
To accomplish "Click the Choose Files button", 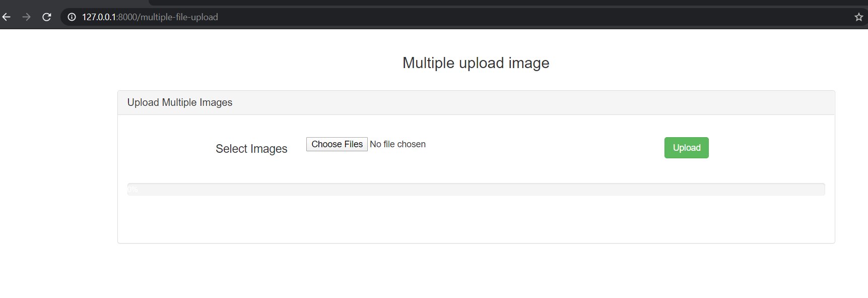I will point(337,144).
